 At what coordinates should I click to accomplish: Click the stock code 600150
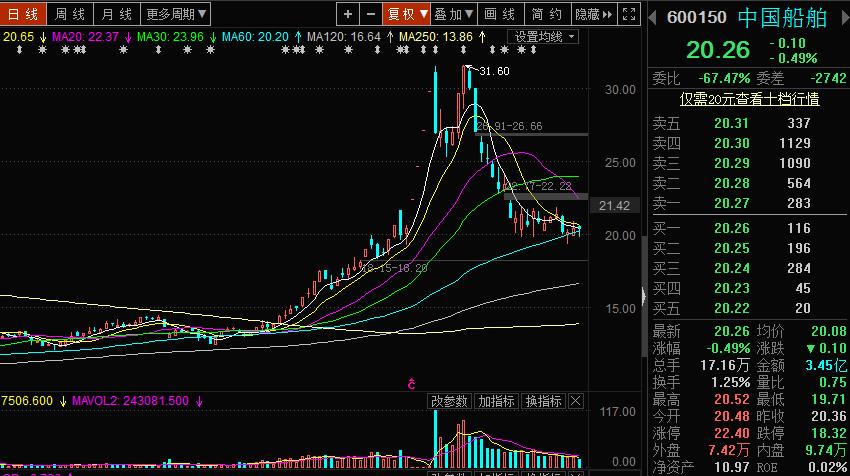tap(697, 18)
